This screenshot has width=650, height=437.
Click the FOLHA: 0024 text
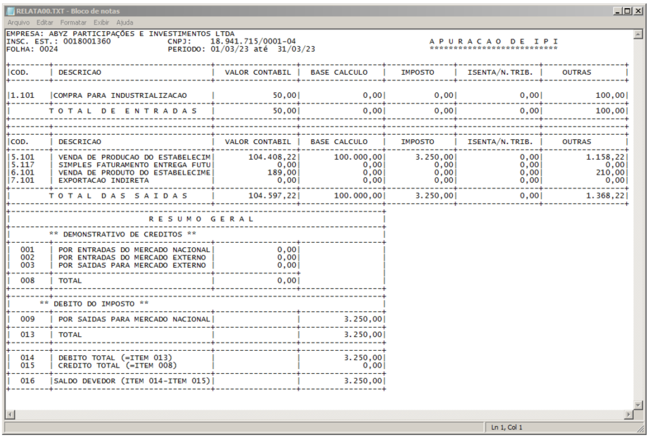click(32, 49)
